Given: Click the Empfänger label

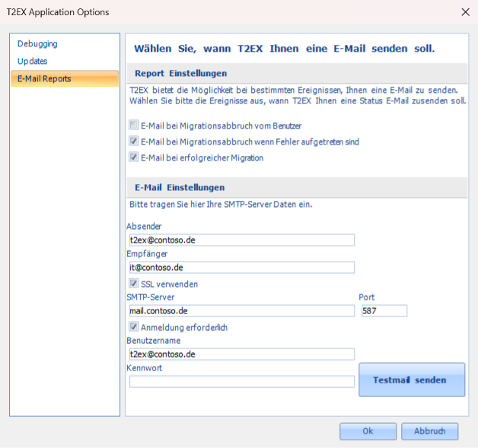Looking at the screenshot, I should (147, 254).
